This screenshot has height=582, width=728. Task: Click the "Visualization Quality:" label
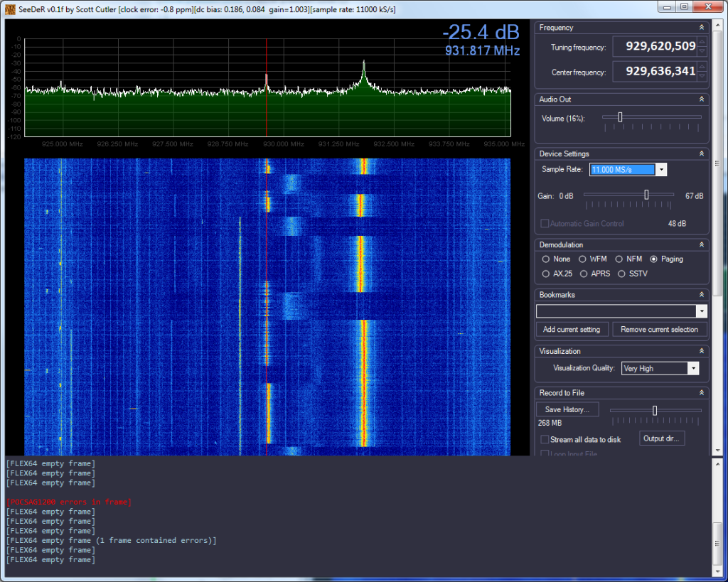coord(584,368)
